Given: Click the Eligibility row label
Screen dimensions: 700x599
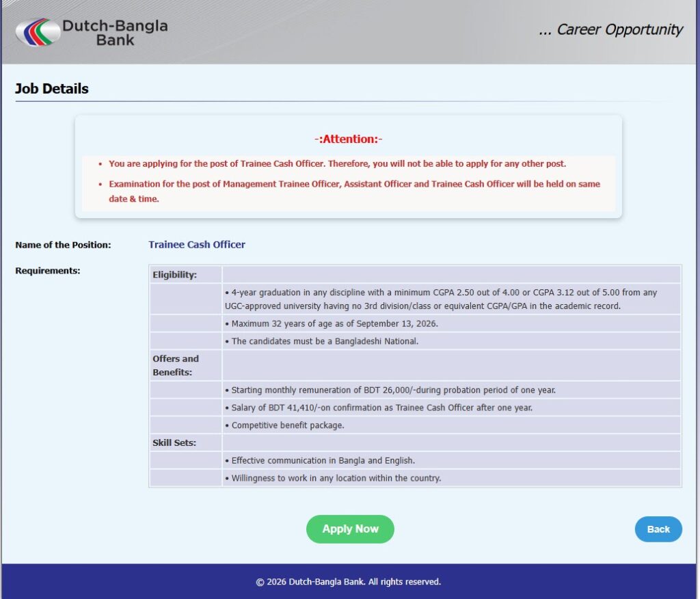Looking at the screenshot, I should click(174, 275).
